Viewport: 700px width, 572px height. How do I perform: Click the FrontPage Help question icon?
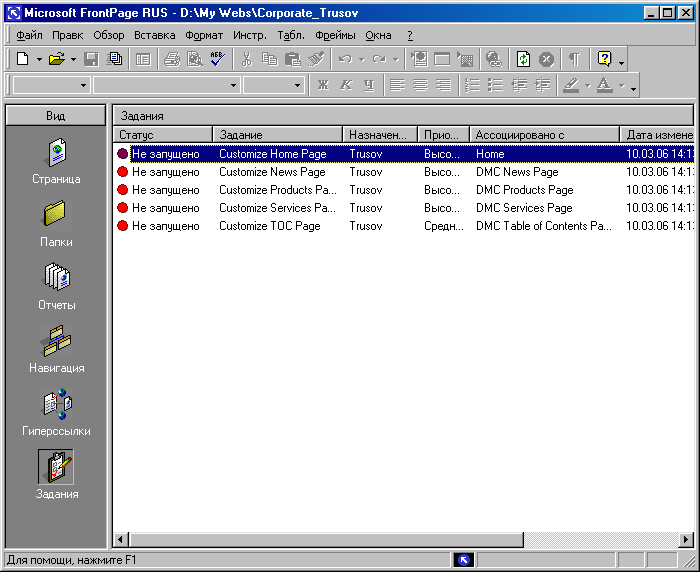(604, 59)
